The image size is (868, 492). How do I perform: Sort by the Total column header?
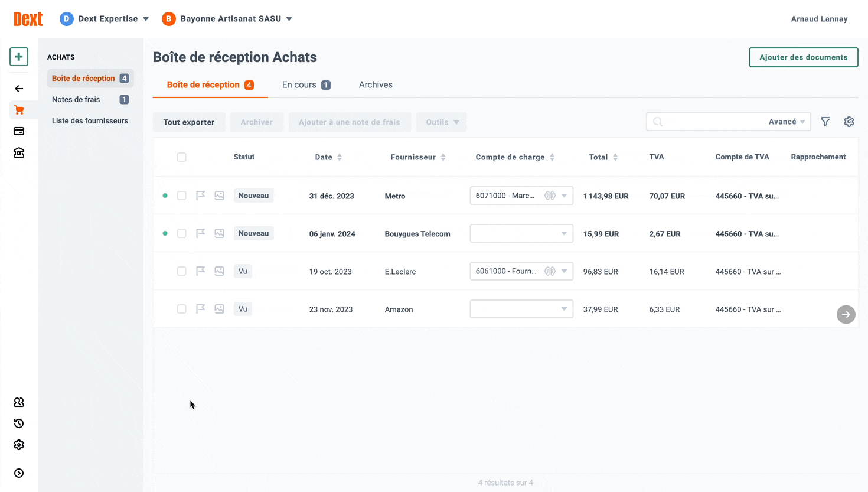(603, 157)
